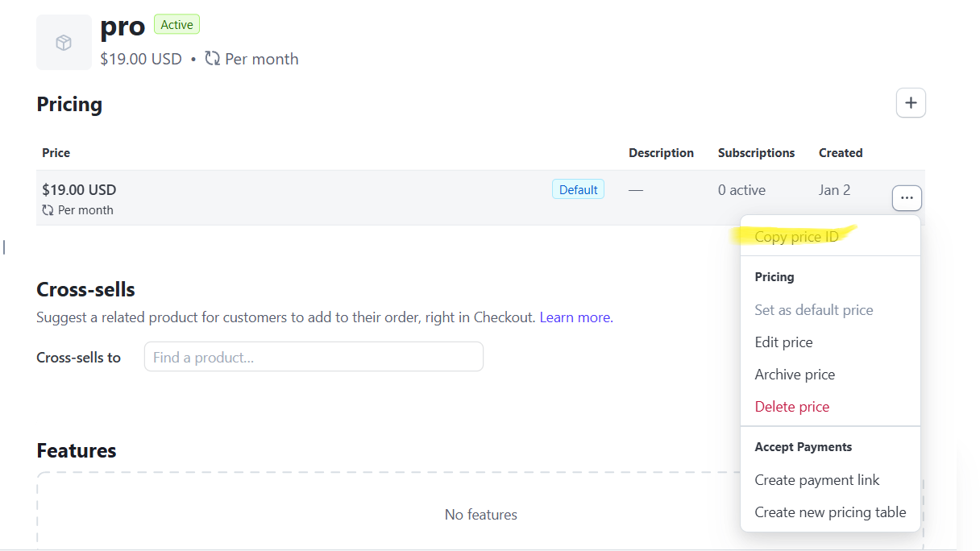Click the Active status badge

click(176, 24)
